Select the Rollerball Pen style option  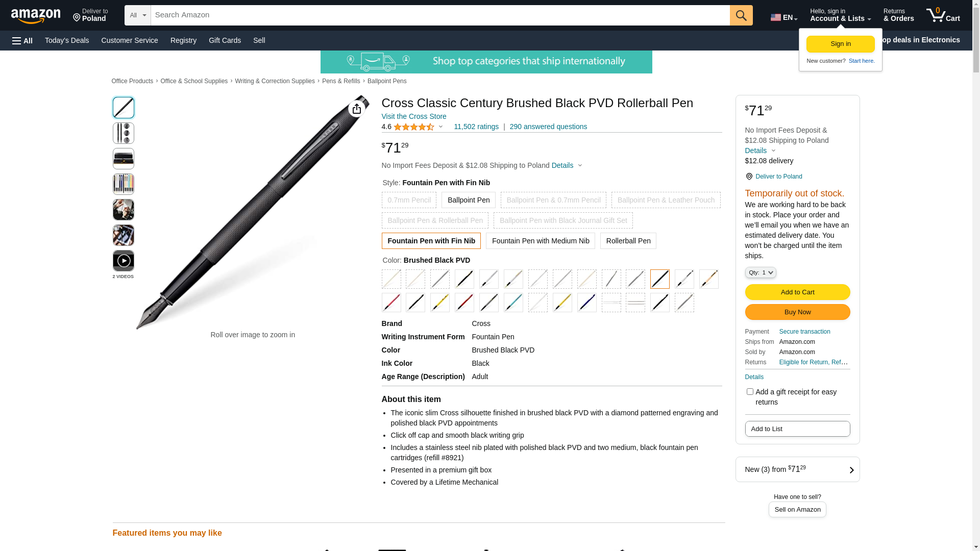point(628,241)
